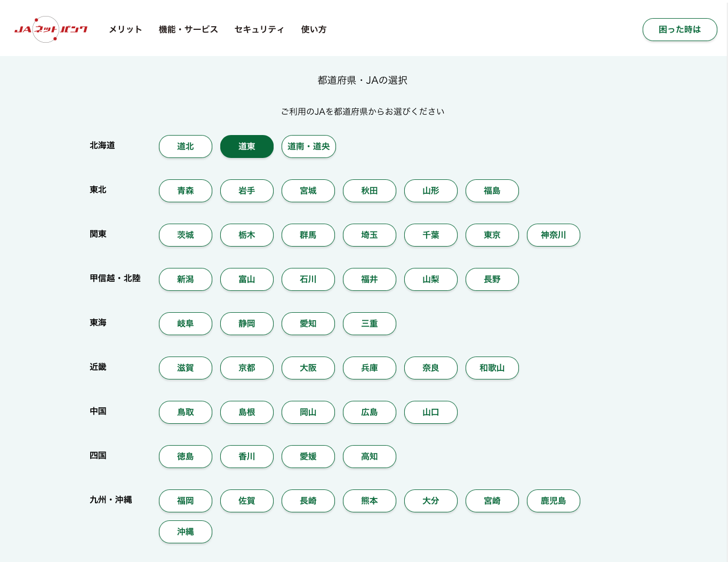
Task: Click 福岡 prefecture button
Action: point(186,501)
